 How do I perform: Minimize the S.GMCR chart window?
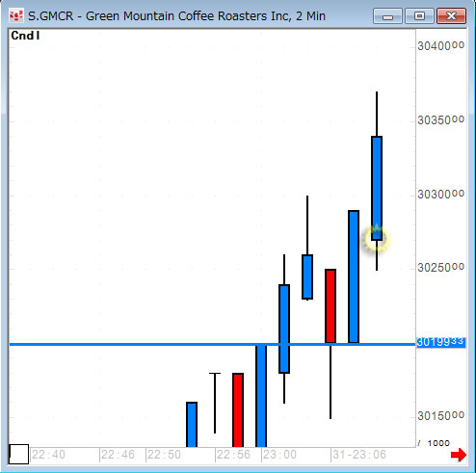[x=387, y=16]
